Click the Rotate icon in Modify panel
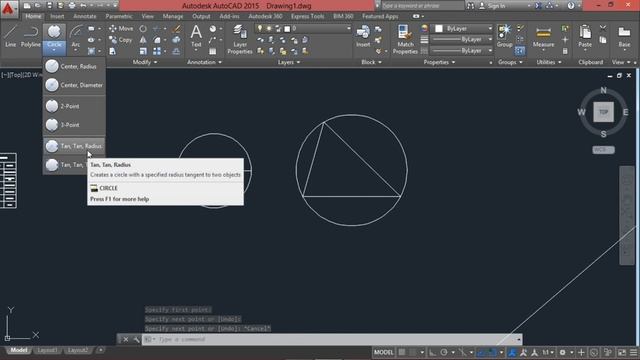 point(143,29)
